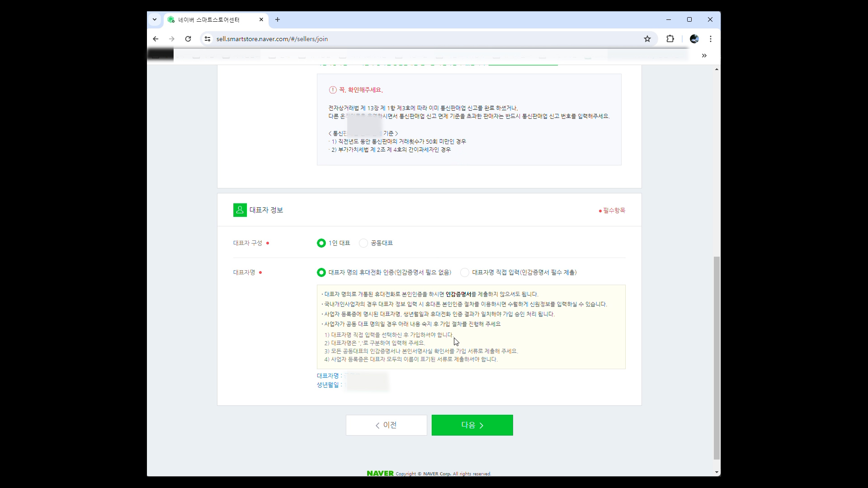Choose 대표자명 직접 입력 radio option
The width and height of the screenshot is (868, 488).
(464, 272)
